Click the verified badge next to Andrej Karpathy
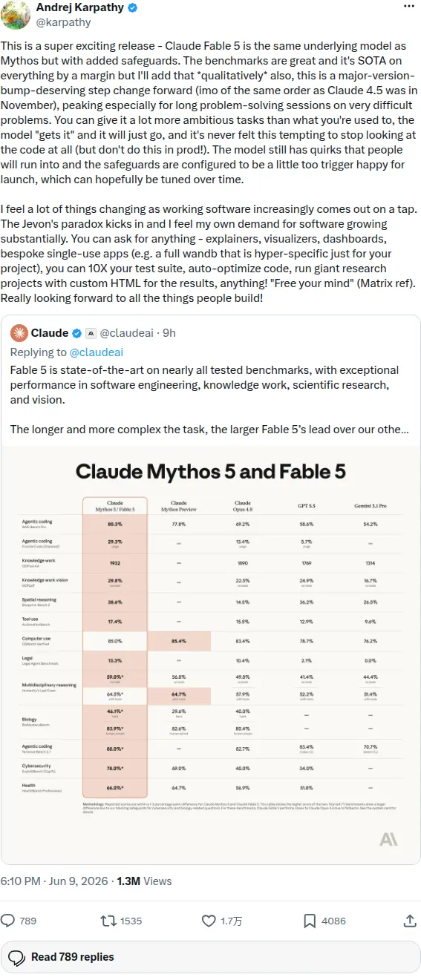This screenshot has height=980, width=421. [132, 8]
